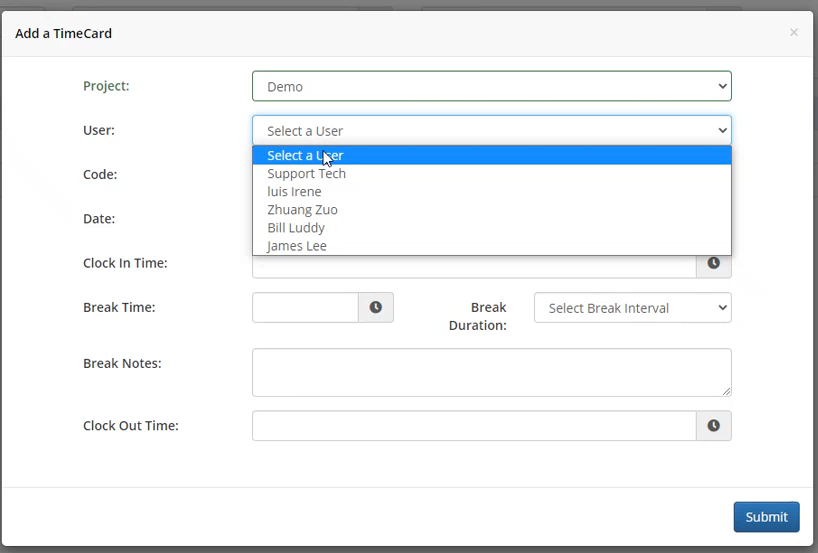Pick James Lee from the user options
This screenshot has height=553, width=818.
coord(297,246)
